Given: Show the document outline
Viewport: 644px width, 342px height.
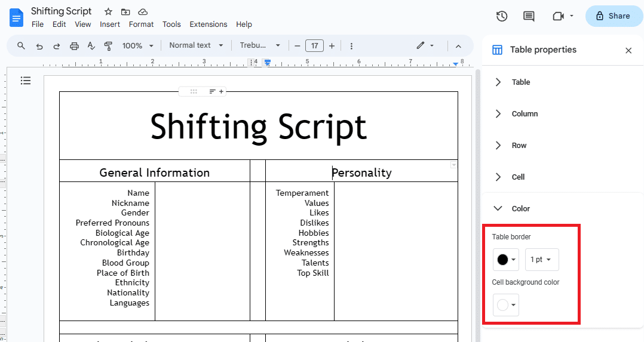Looking at the screenshot, I should tap(26, 81).
